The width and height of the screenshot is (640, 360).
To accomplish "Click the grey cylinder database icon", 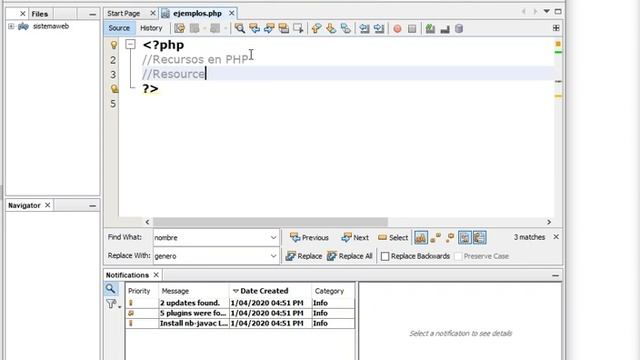I will point(459,29).
